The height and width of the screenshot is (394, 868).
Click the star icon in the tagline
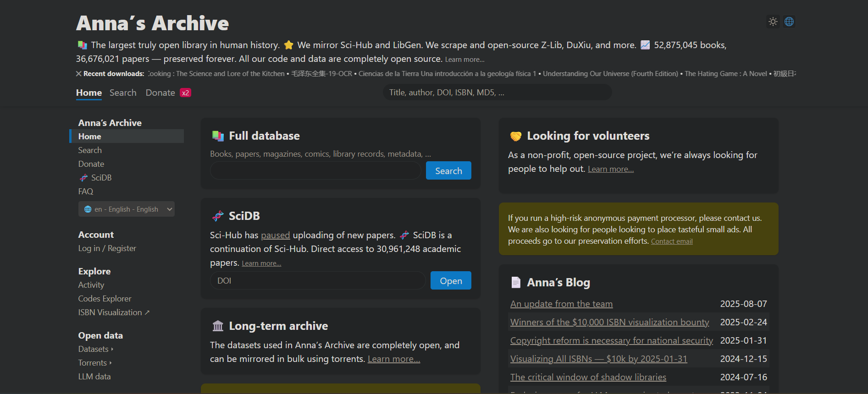pyautogui.click(x=288, y=45)
